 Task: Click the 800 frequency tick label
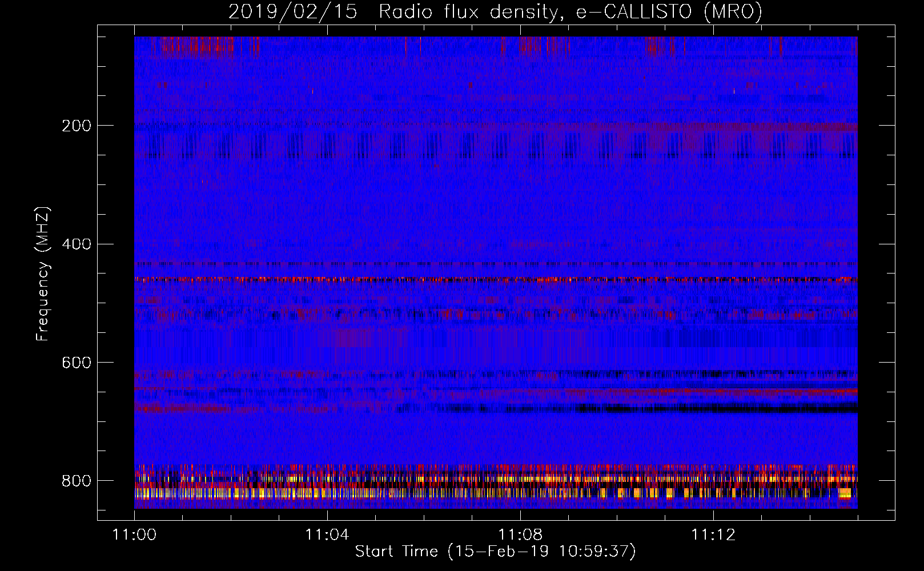pos(77,481)
